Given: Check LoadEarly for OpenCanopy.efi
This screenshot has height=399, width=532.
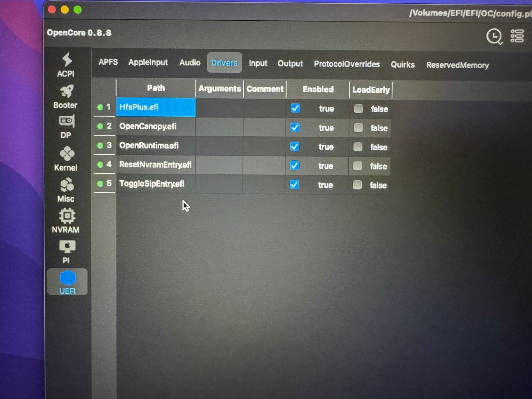Looking at the screenshot, I should 358,128.
